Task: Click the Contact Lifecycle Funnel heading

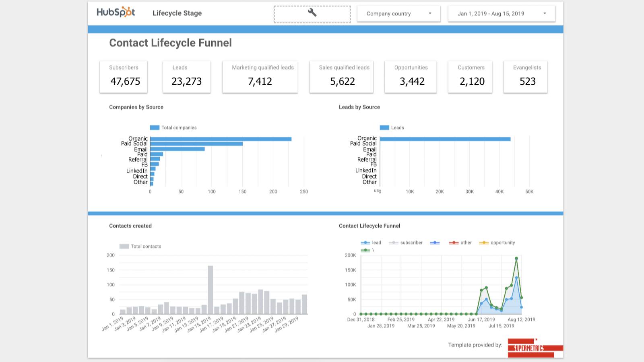Action: [x=170, y=43]
